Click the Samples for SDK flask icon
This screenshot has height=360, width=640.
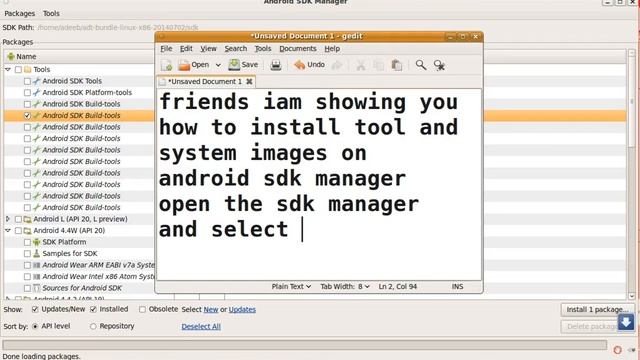tap(36, 253)
